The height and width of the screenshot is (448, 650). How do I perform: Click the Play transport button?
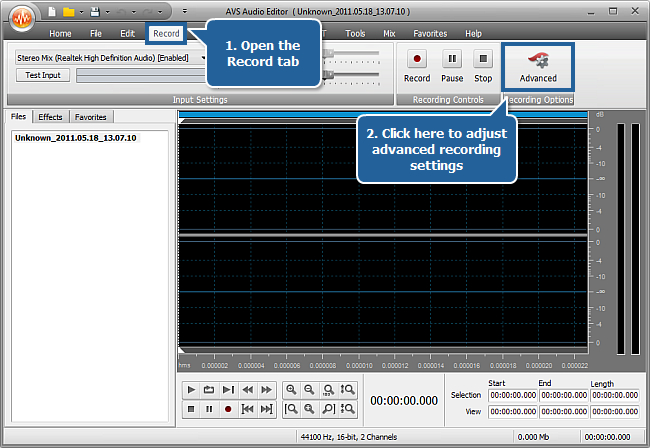tap(191, 390)
